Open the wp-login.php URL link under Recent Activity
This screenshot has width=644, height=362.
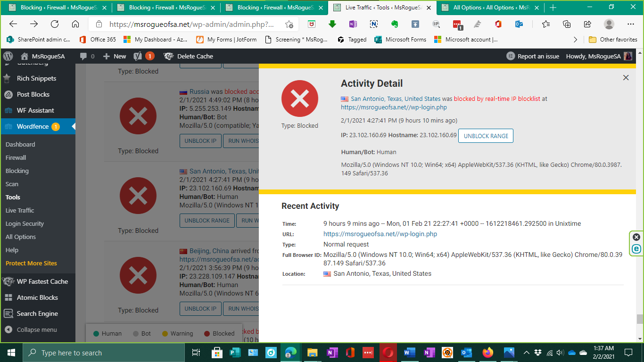(380, 234)
